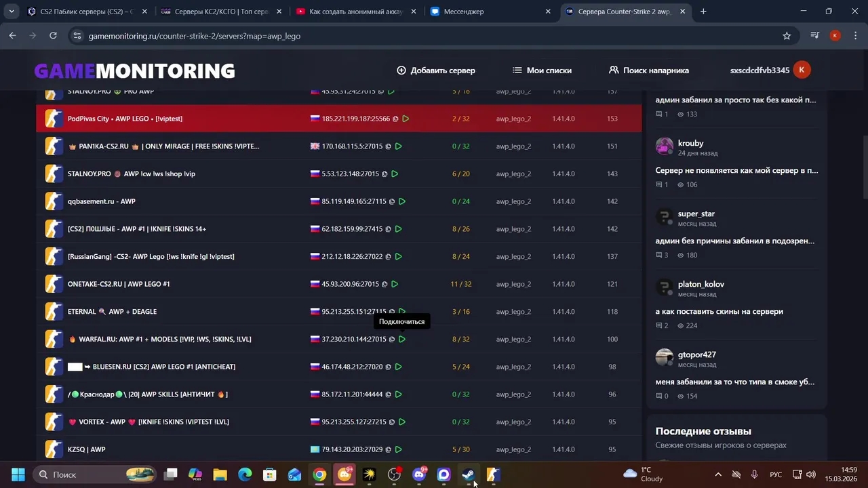868x488 pixels.
Task: Click the Windows taskbar Поиск search box
Action: click(x=95, y=474)
